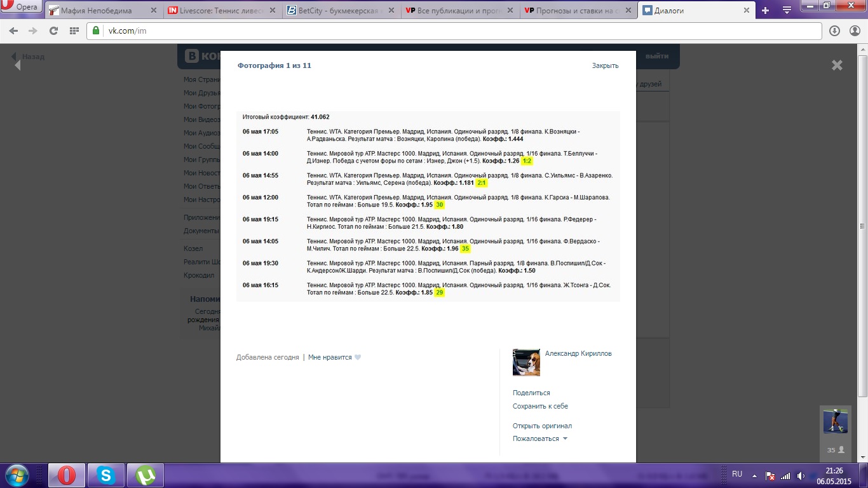The width and height of the screenshot is (868, 488).
Task: Click the Фотография 1 из 11 heading
Action: coord(275,65)
